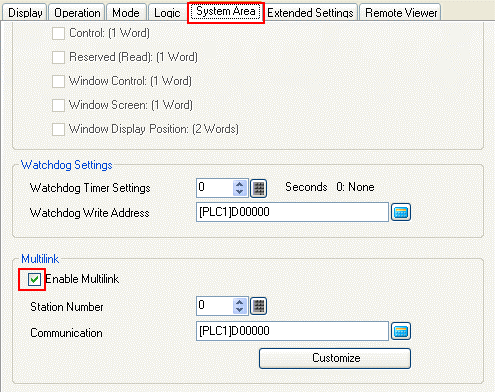495x392 pixels.
Task: Decrease Station Number with down arrow
Action: click(239, 310)
